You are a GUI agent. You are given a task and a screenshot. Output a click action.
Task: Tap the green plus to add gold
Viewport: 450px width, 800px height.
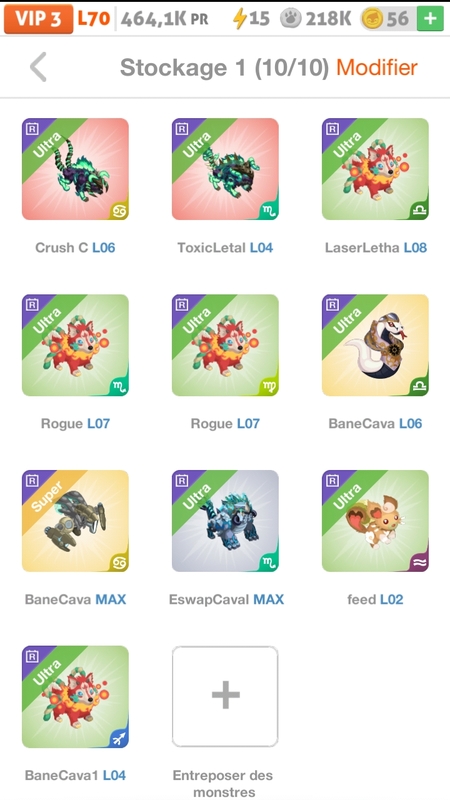pyautogui.click(x=430, y=19)
